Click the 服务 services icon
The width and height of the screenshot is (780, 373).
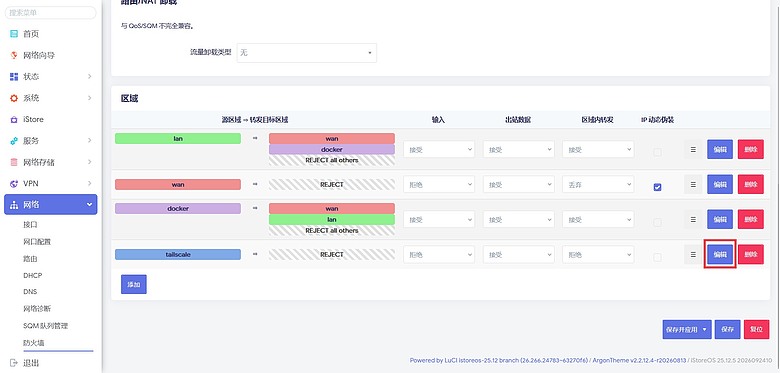click(x=14, y=141)
